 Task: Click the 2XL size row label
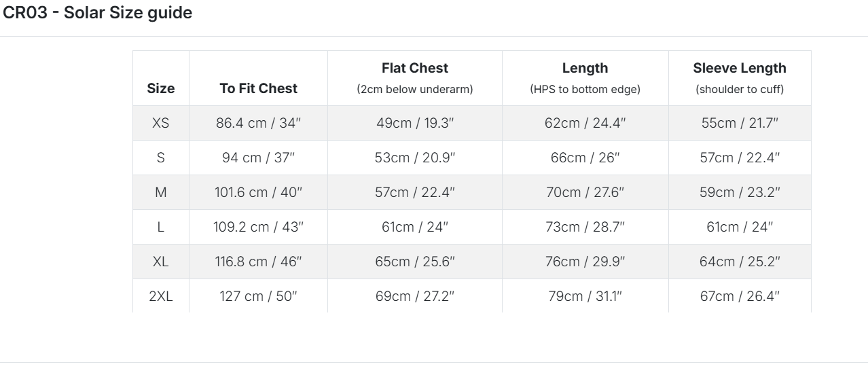pyautogui.click(x=161, y=296)
